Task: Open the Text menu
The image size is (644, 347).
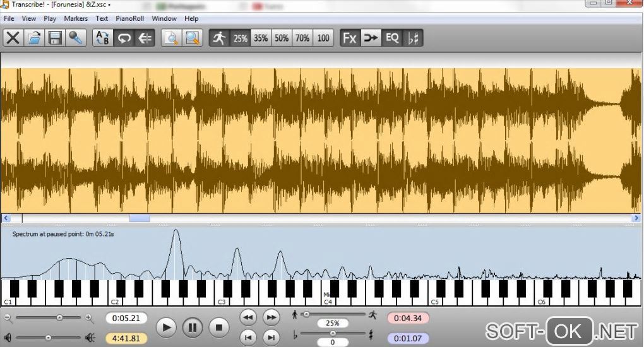Action: [x=102, y=18]
